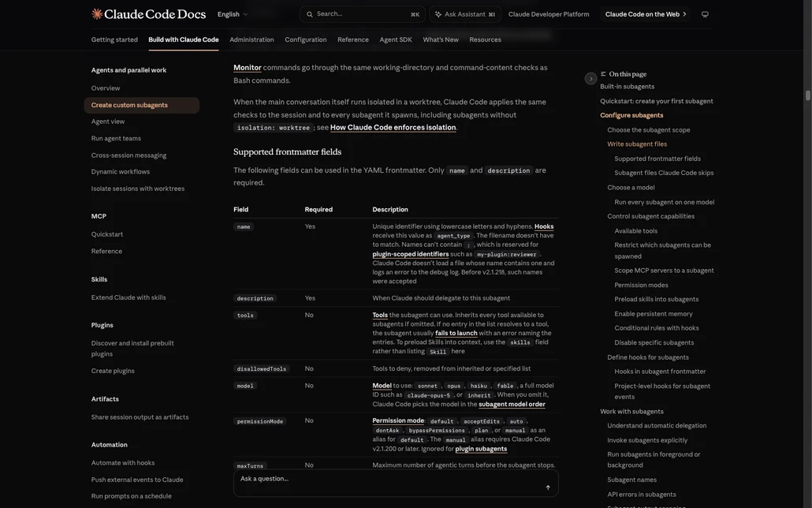Image resolution: width=812 pixels, height=508 pixels.
Task: Open Run agent teams sidebar page
Action: (116, 138)
